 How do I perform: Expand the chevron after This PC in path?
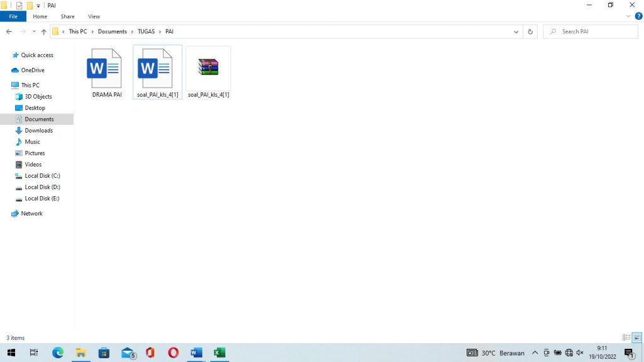[x=92, y=31]
